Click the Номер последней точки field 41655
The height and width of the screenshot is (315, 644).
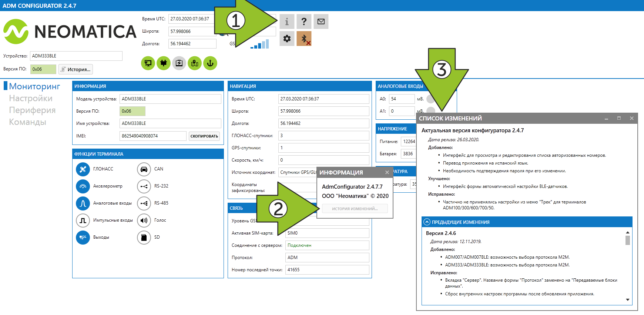coord(327,270)
